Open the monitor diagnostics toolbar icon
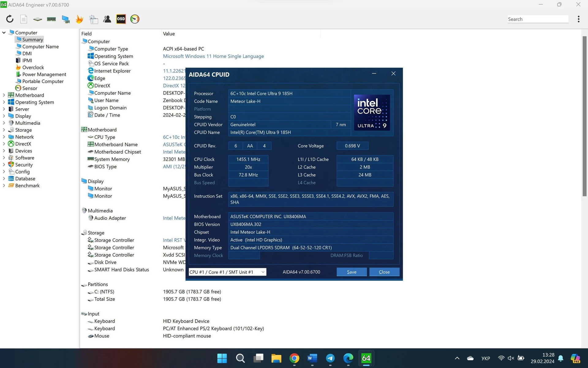The height and width of the screenshot is (368, 588). pyautogui.click(x=66, y=19)
